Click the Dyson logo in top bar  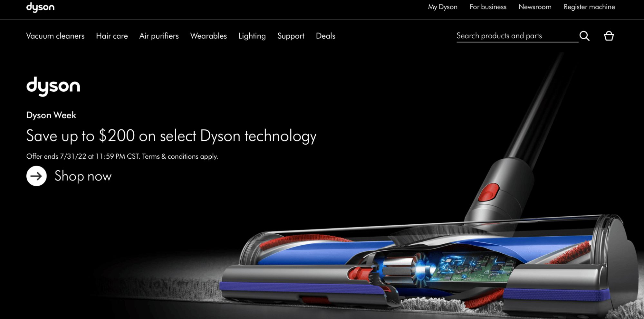[40, 7]
